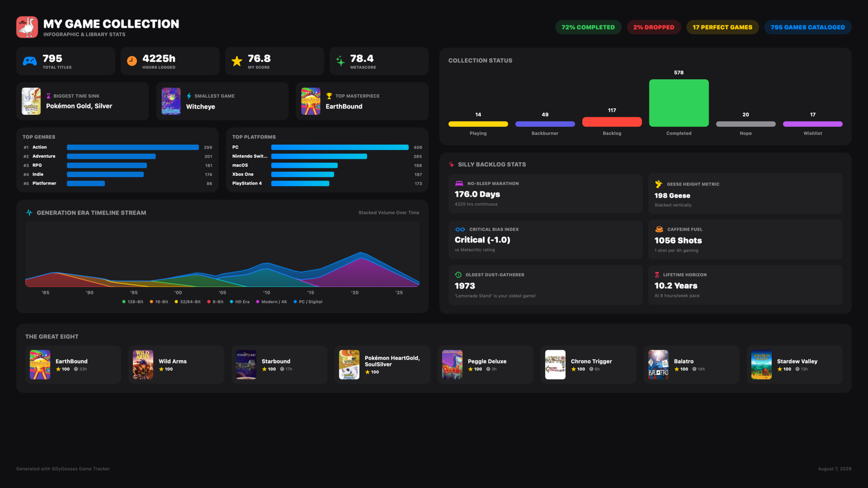Click the Action genre bar
Viewport: 868px width, 488px height.
point(133,147)
